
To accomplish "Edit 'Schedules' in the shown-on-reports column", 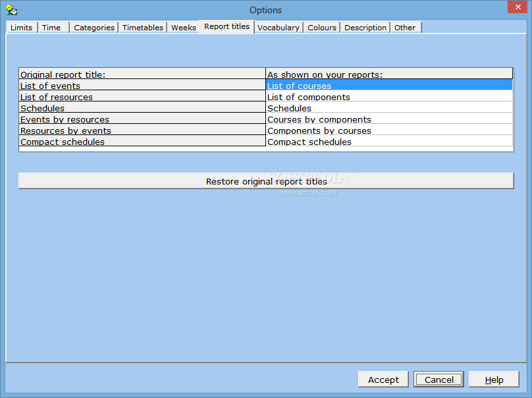I will 389,107.
